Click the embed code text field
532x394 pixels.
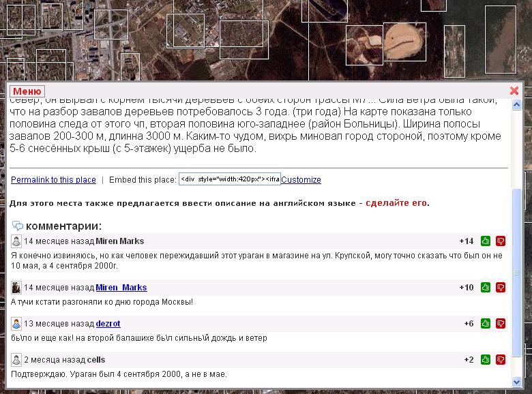click(x=229, y=180)
